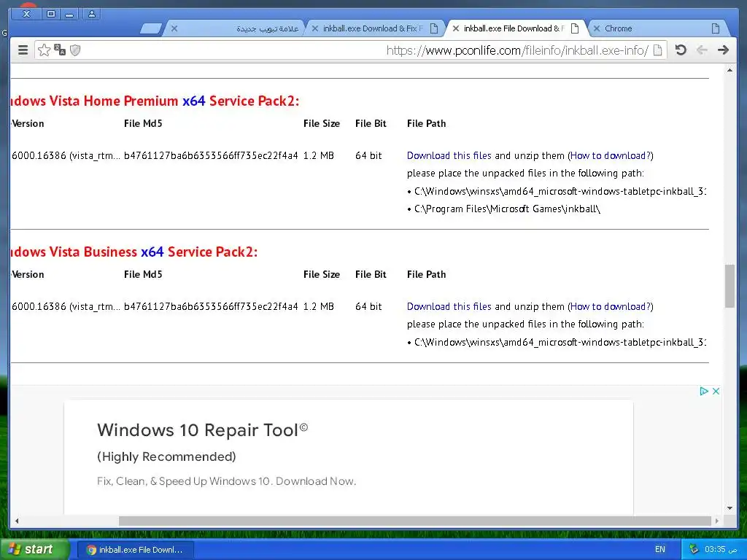The image size is (747, 560).
Task: Close the Chrome tab
Action: [x=597, y=28]
